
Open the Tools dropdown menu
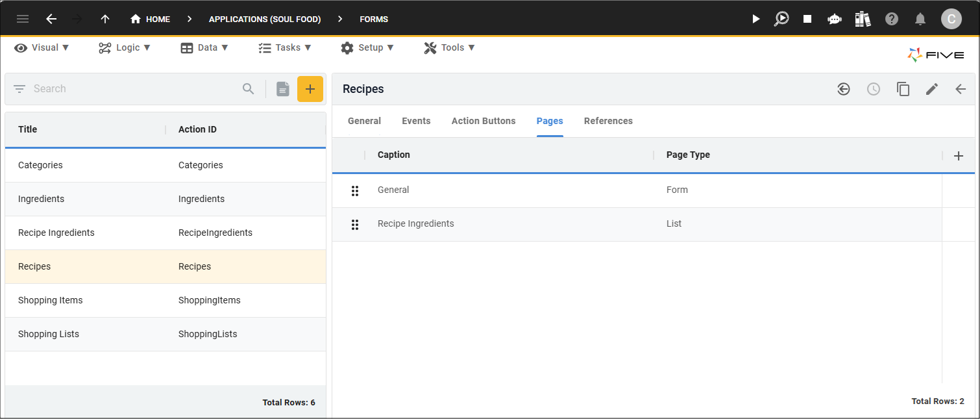449,47
